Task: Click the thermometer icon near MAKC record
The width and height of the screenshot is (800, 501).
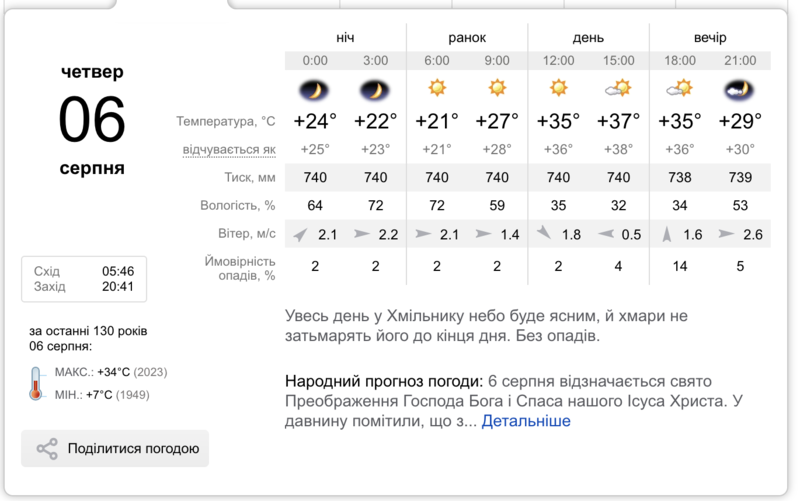Action: [x=35, y=384]
